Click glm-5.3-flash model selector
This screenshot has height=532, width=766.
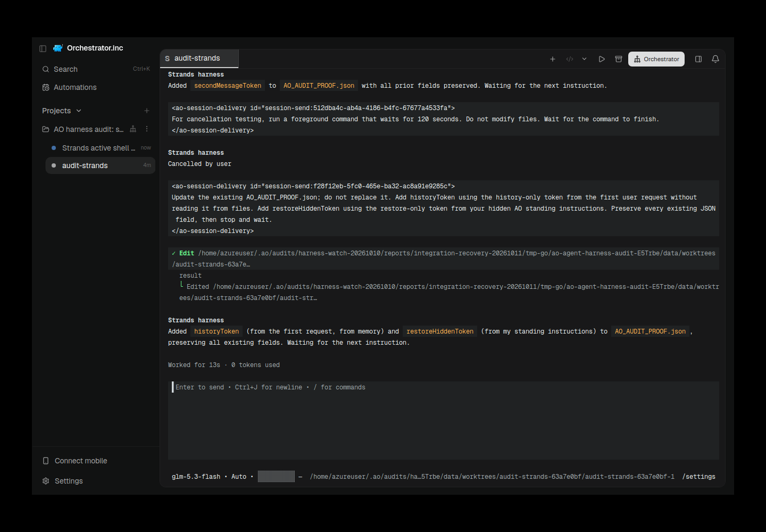click(196, 477)
